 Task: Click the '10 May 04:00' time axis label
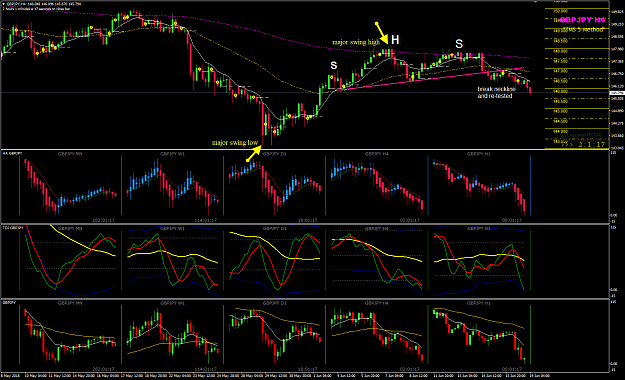pyautogui.click(x=35, y=376)
